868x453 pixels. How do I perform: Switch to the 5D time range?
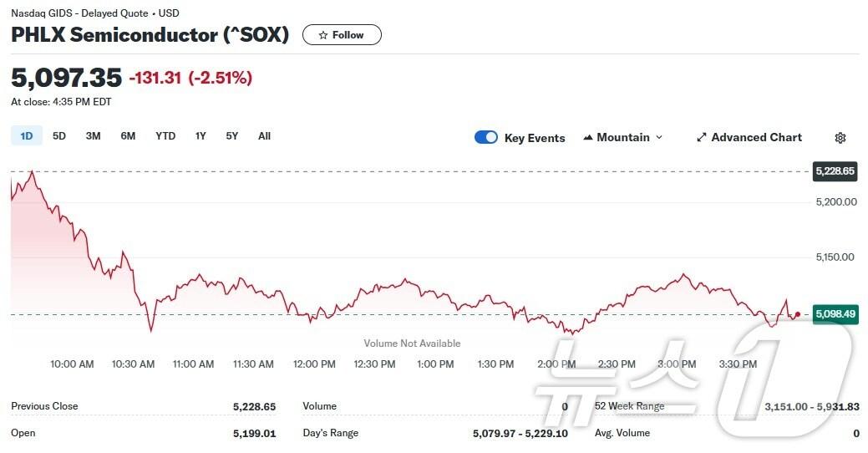pos(59,136)
